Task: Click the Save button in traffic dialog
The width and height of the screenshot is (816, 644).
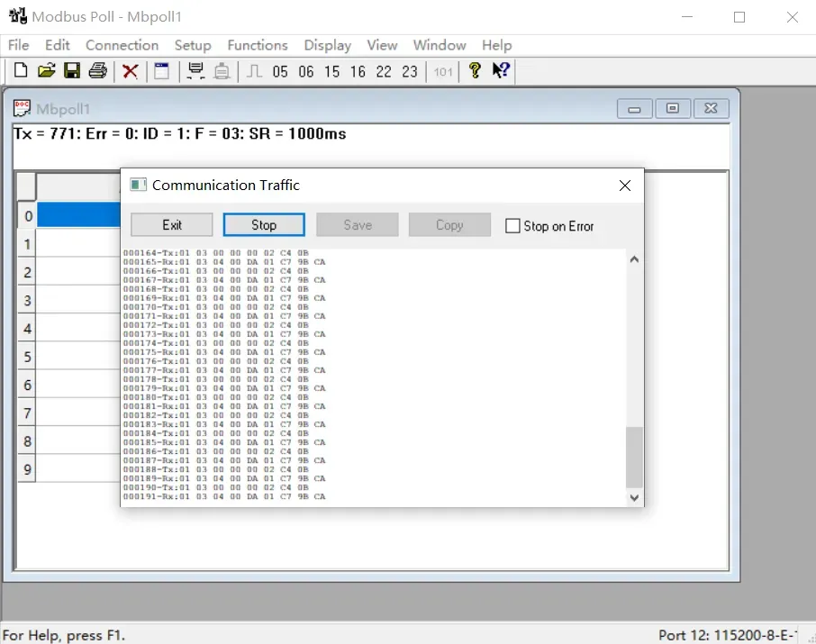Action: 358,225
